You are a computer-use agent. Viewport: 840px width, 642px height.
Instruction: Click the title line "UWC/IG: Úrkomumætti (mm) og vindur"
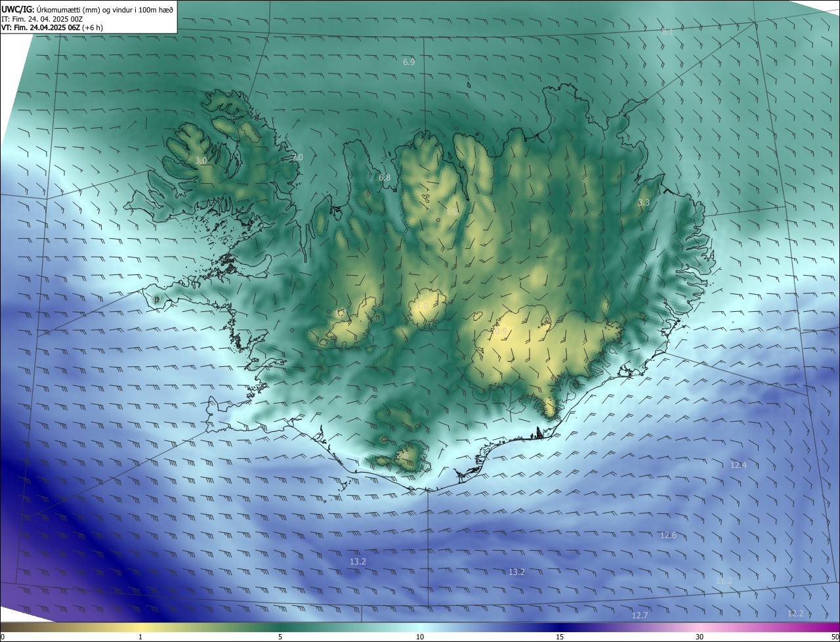click(x=87, y=10)
